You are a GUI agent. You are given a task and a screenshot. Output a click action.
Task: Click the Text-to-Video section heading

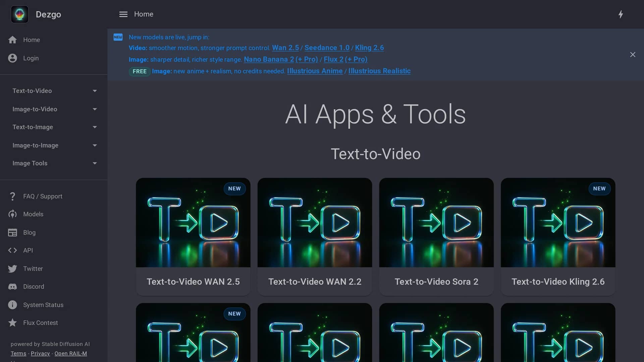pyautogui.click(x=375, y=154)
